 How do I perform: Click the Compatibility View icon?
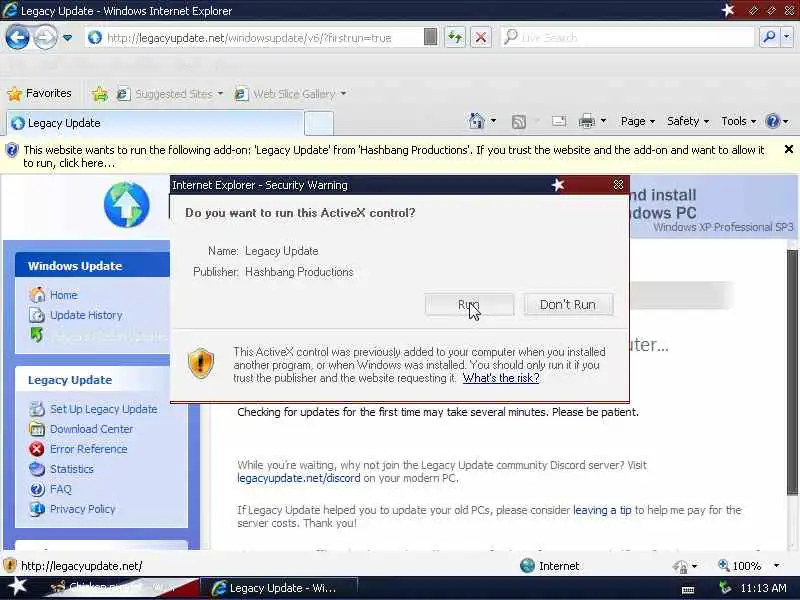pos(431,37)
